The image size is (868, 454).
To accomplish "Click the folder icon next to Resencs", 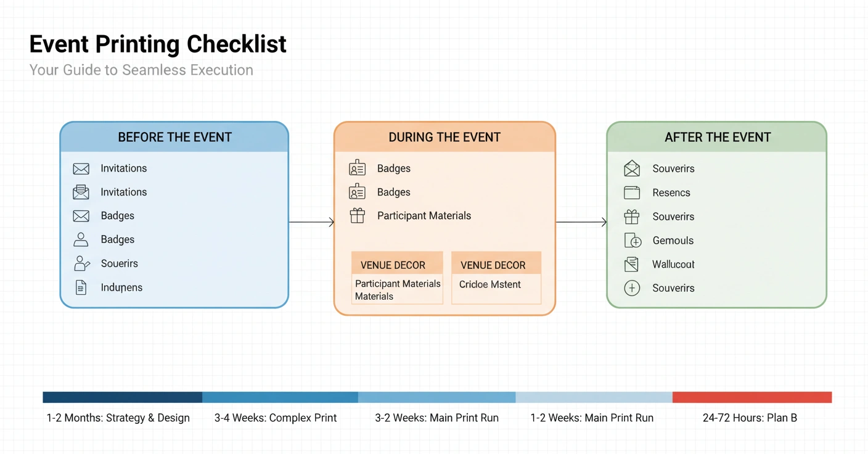I will (x=632, y=193).
